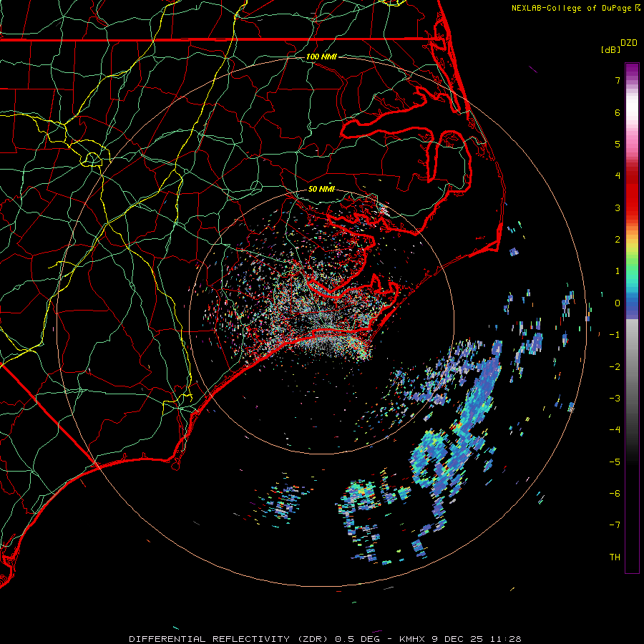The image size is (644, 644).
Task: Click the 1 value on color scale
Action: click(618, 271)
